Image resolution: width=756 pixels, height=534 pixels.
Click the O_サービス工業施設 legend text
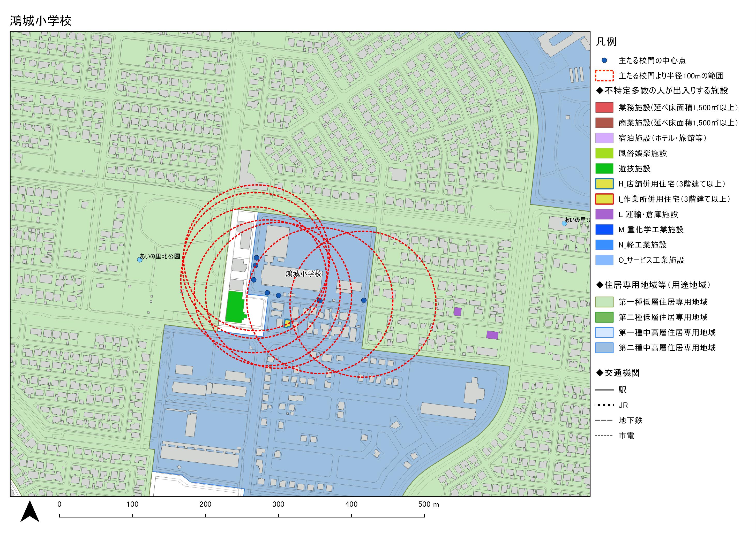click(651, 260)
